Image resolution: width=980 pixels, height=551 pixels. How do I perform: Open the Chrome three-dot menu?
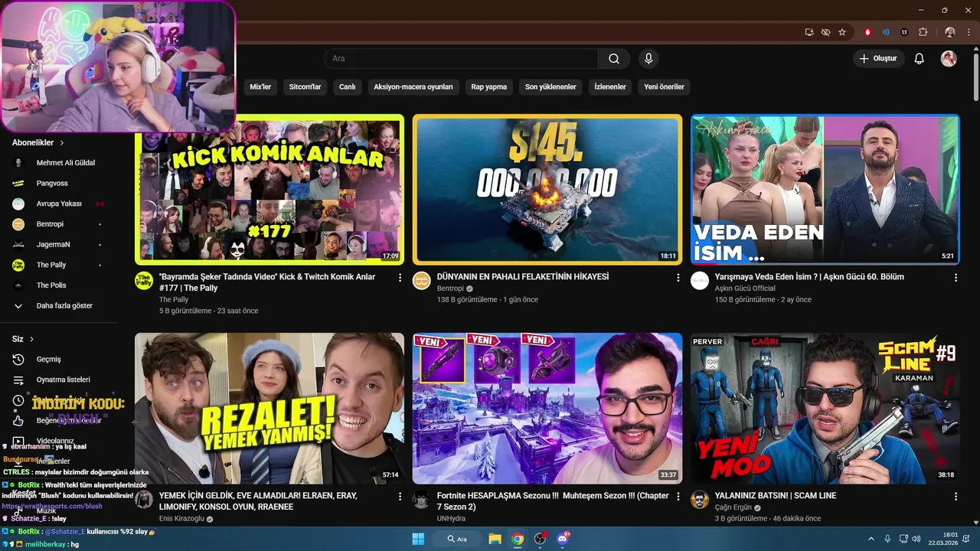[x=969, y=32]
